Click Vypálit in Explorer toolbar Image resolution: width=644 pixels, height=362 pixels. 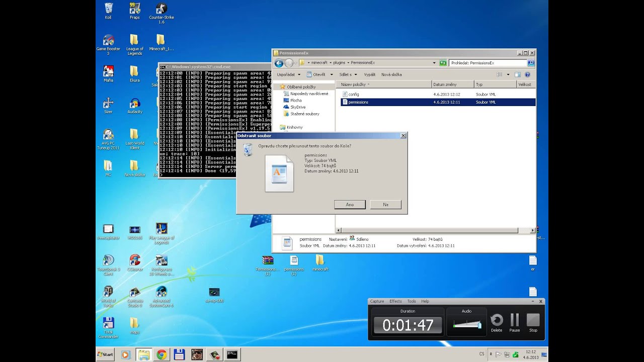(370, 74)
